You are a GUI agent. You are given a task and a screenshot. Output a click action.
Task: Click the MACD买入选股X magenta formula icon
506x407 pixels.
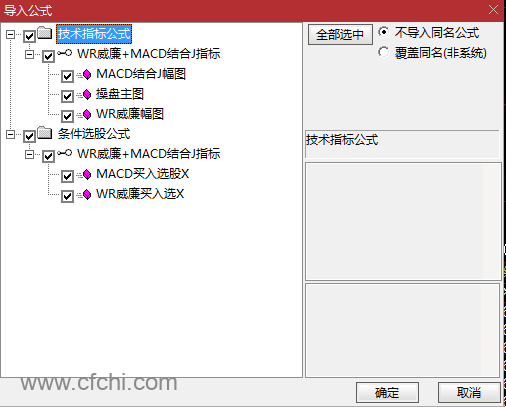point(87,175)
